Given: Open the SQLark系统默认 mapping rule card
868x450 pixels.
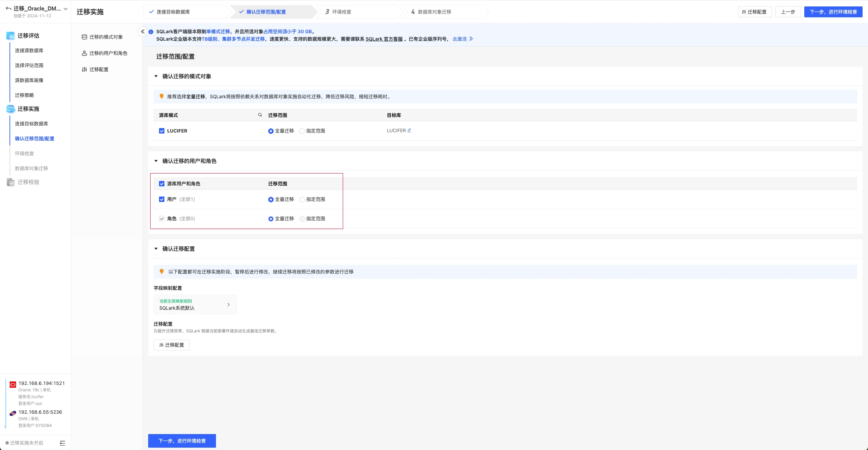Looking at the screenshot, I should click(195, 304).
